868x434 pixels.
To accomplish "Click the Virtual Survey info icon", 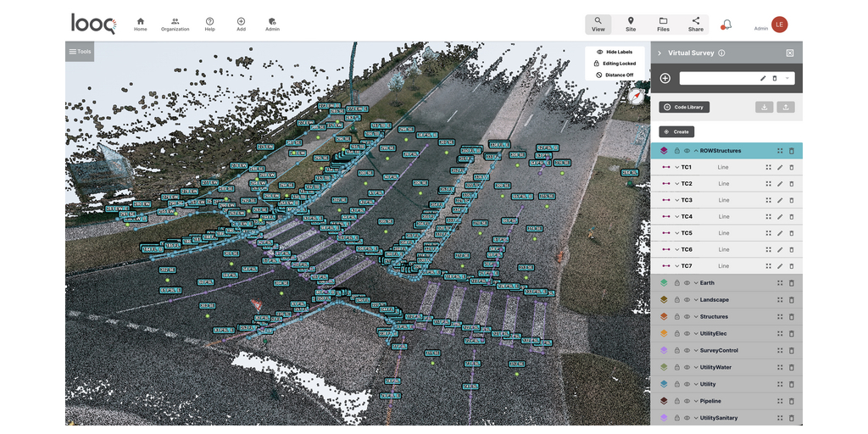I will pyautogui.click(x=721, y=53).
